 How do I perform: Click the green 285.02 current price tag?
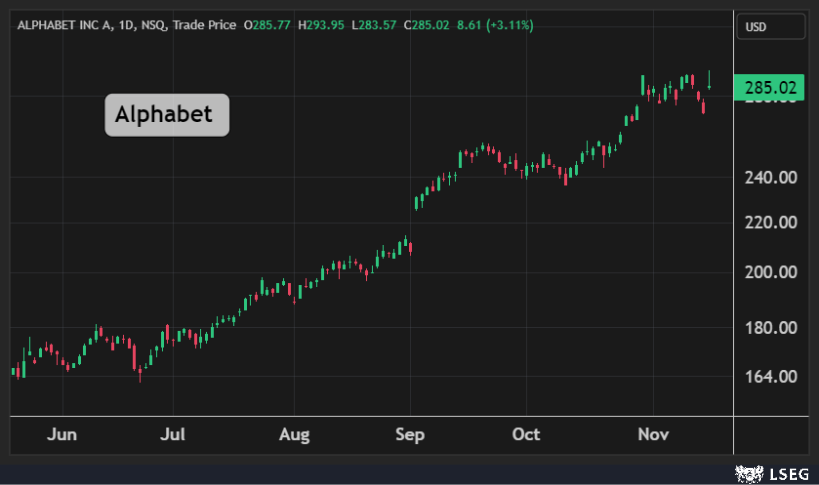point(770,88)
